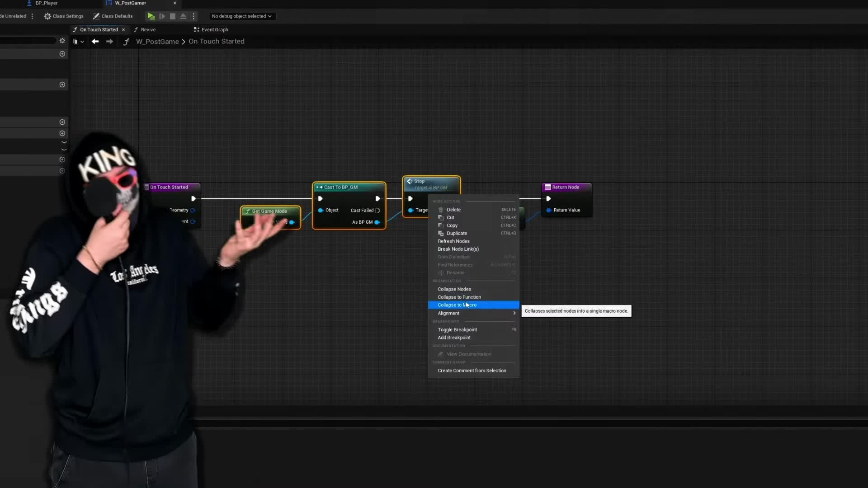Screen dimensions: 868x488
Task: Expand the Alignment submenu
Action: pos(474,313)
